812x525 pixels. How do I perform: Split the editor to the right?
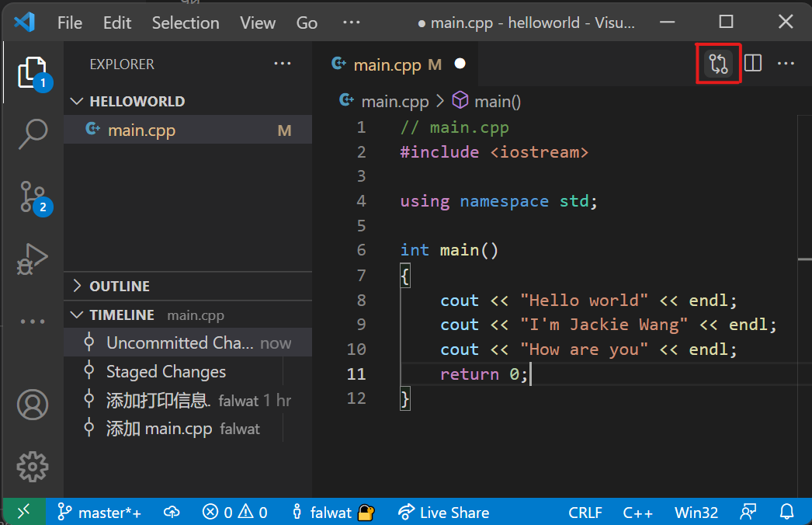753,64
